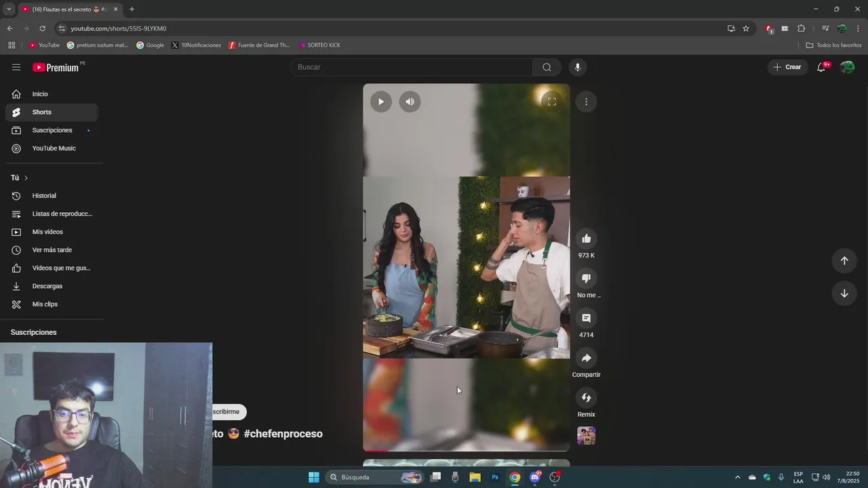Viewport: 868px width, 488px height.
Task: Reload the page
Action: pyautogui.click(x=42, y=28)
